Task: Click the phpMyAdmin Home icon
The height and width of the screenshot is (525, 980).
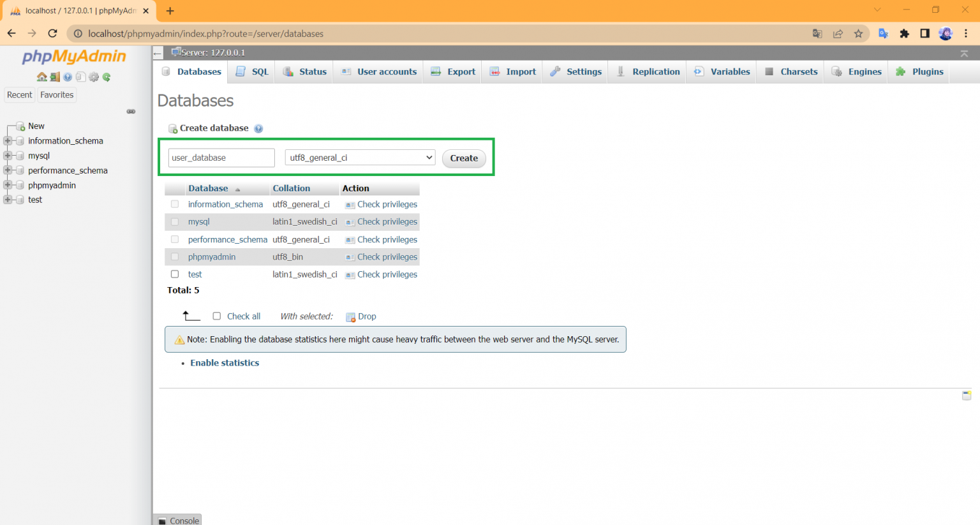Action: click(41, 77)
